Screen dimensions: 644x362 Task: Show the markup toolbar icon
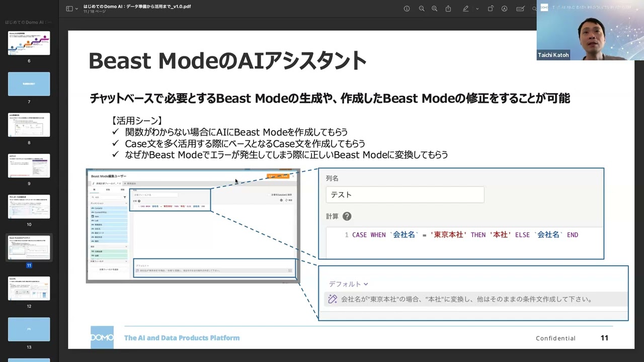(504, 9)
